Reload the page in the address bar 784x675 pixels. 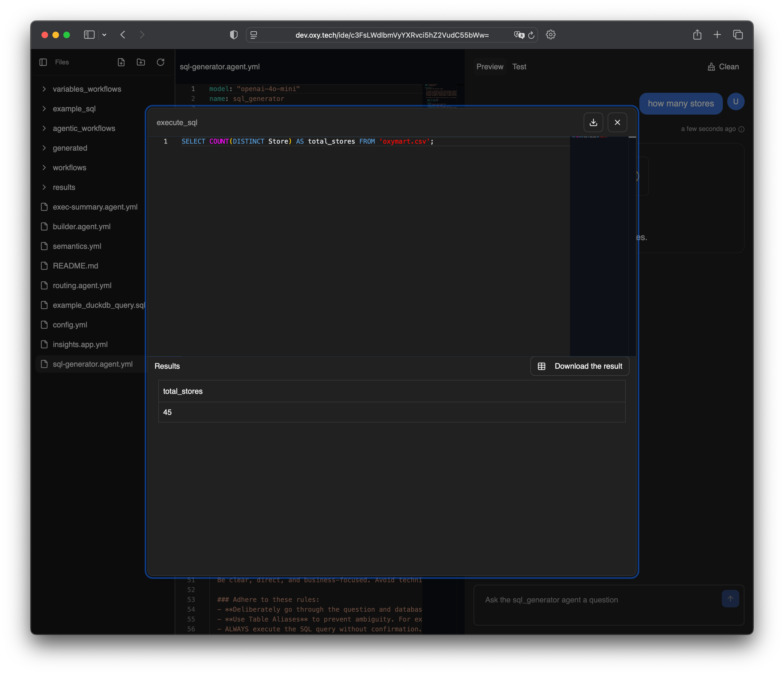click(x=531, y=35)
